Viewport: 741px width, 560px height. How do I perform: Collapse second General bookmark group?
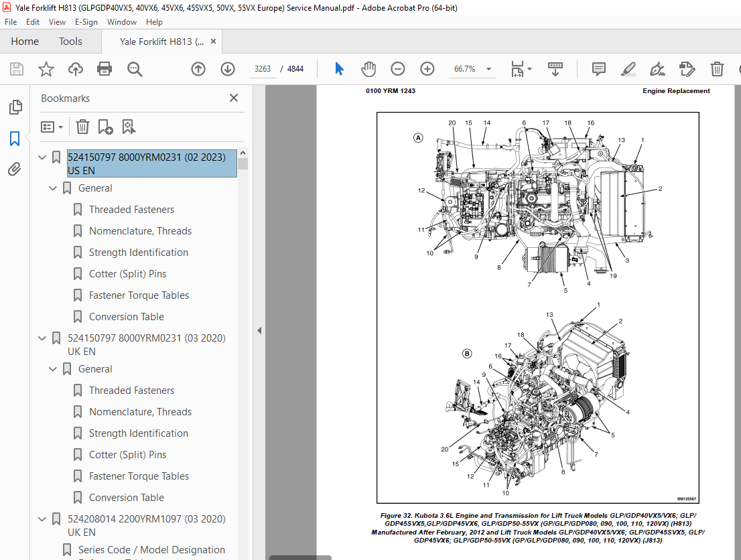[53, 369]
